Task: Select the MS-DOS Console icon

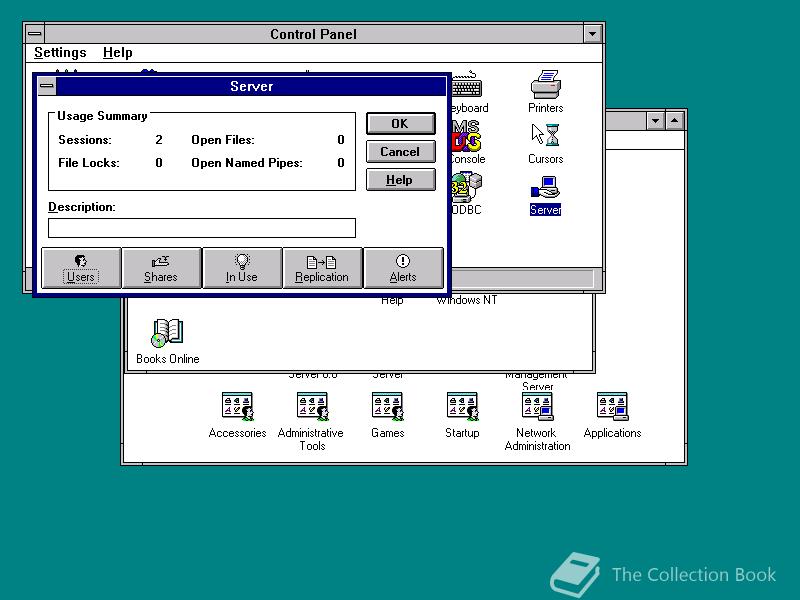Action: point(467,143)
